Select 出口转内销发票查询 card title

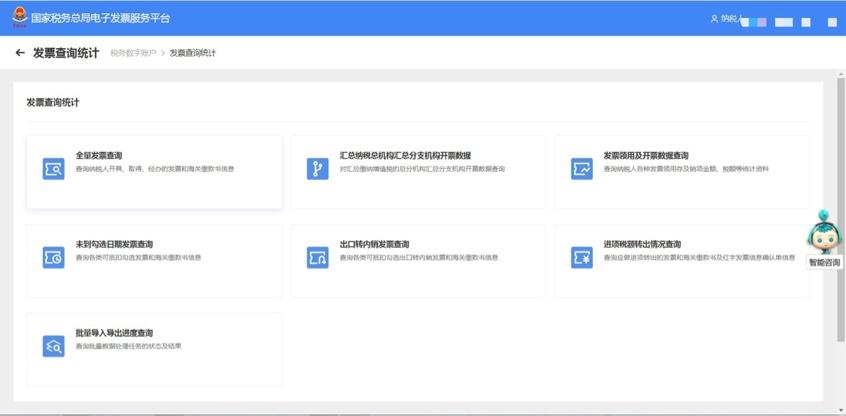tap(374, 244)
